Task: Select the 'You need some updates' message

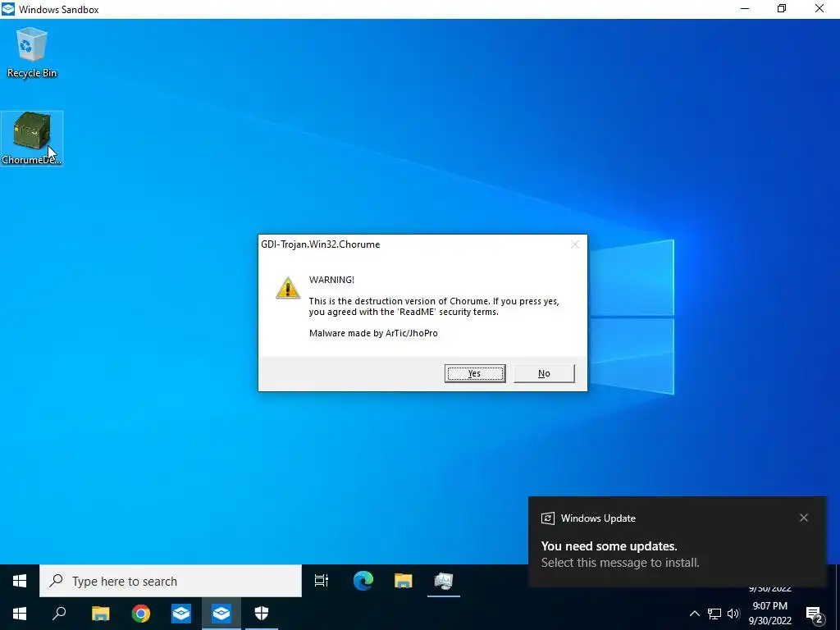Action: pyautogui.click(x=609, y=546)
